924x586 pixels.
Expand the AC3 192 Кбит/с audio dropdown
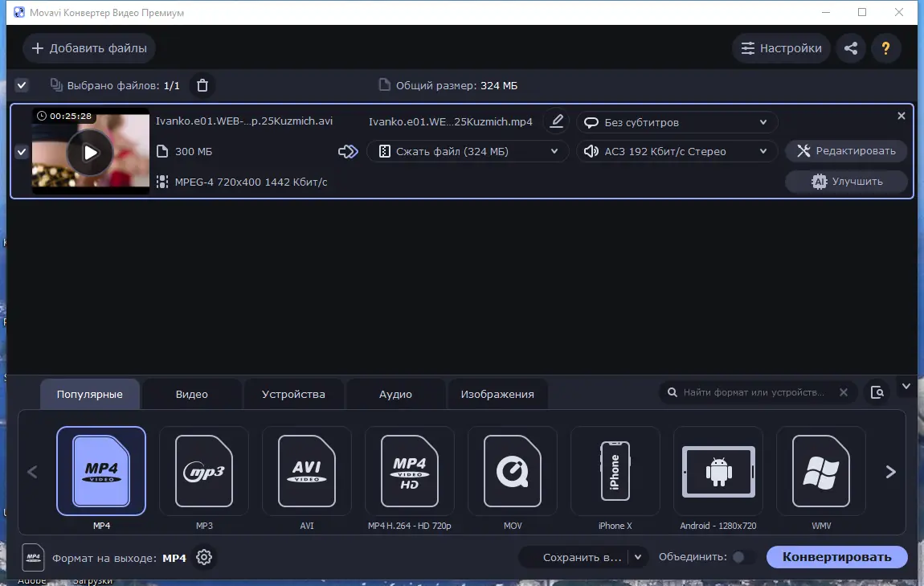(x=677, y=151)
